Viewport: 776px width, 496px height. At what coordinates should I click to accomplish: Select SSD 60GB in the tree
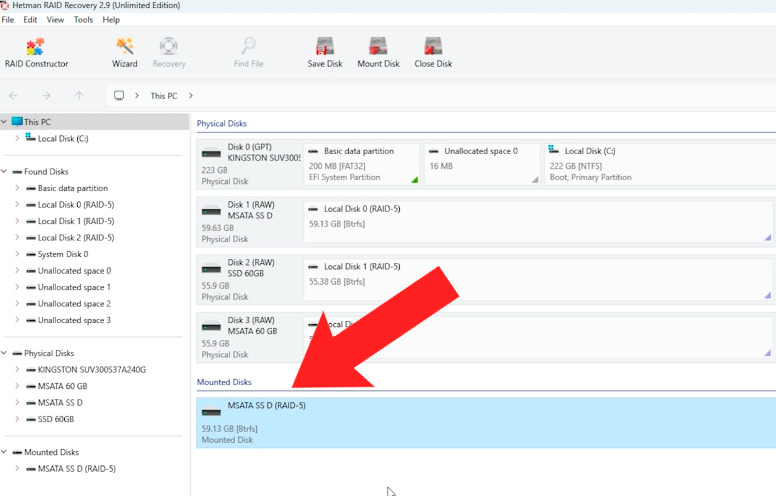tap(56, 419)
